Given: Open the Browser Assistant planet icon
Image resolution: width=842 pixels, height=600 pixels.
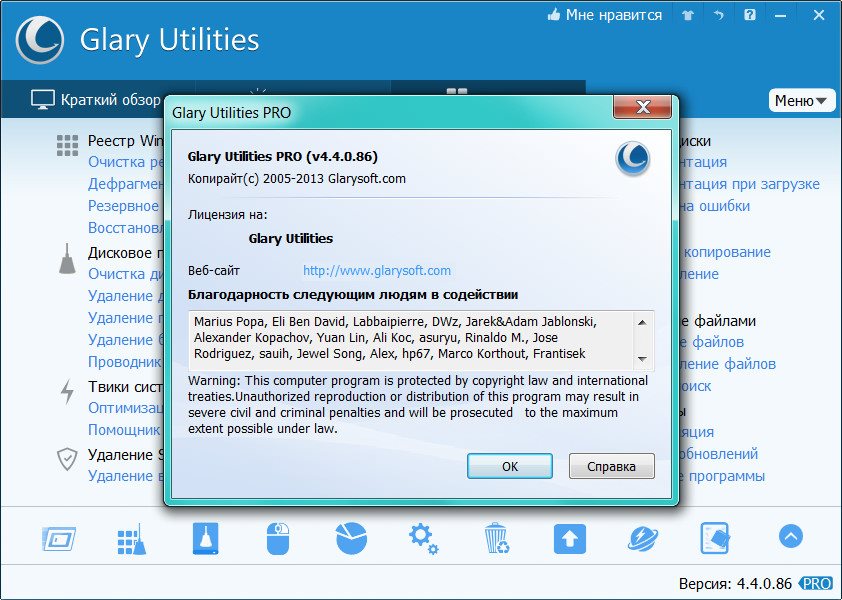Looking at the screenshot, I should click(643, 539).
